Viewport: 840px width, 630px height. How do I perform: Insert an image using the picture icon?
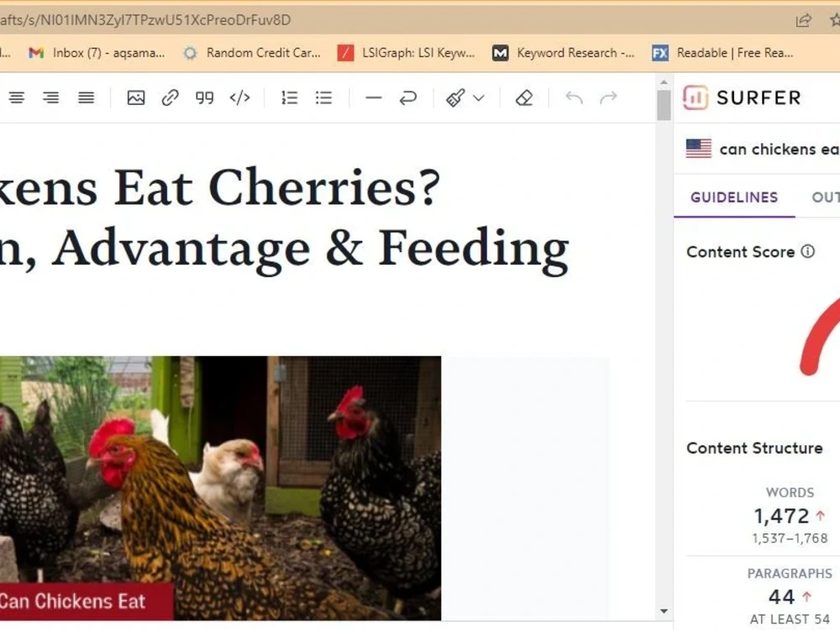(x=136, y=97)
